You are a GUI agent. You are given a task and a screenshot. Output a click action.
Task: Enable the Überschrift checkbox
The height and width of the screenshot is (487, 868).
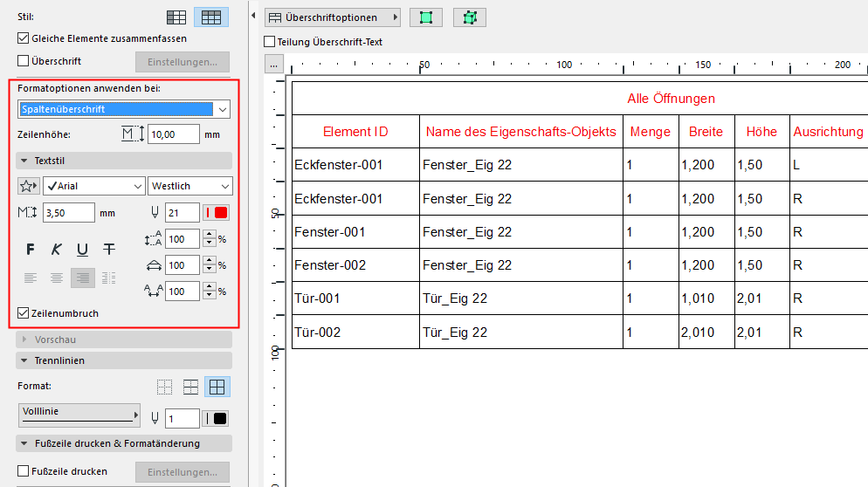tap(24, 61)
